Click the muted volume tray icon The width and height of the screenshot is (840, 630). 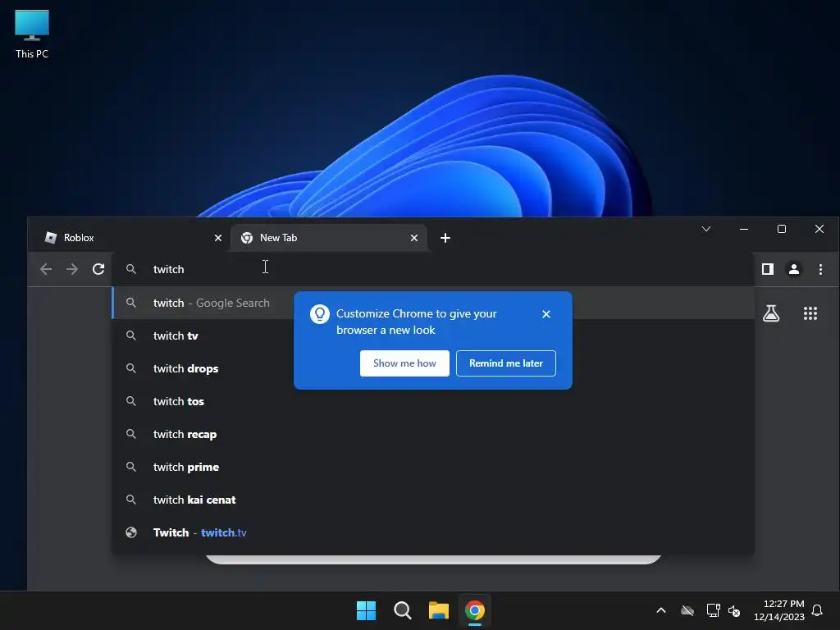(734, 610)
